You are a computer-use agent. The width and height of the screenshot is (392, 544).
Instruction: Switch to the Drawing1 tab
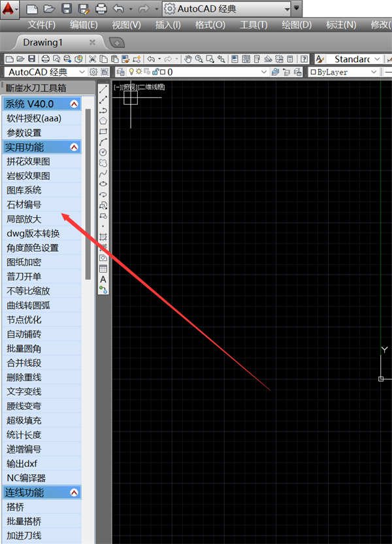(42, 42)
